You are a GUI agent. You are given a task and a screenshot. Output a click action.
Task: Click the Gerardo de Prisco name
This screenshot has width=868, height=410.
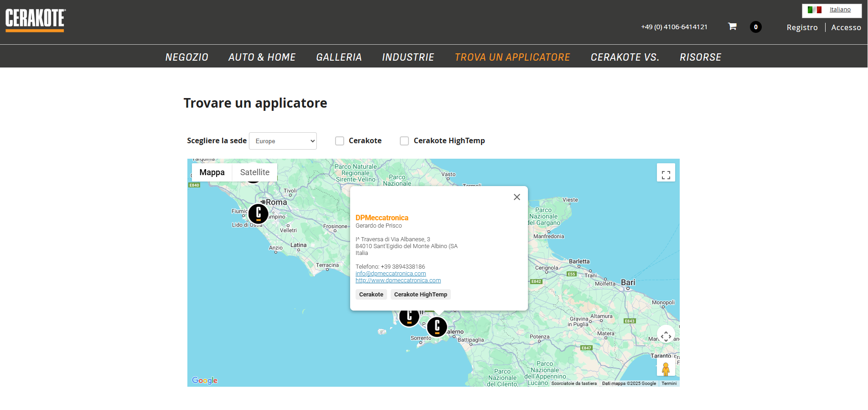pyautogui.click(x=379, y=226)
